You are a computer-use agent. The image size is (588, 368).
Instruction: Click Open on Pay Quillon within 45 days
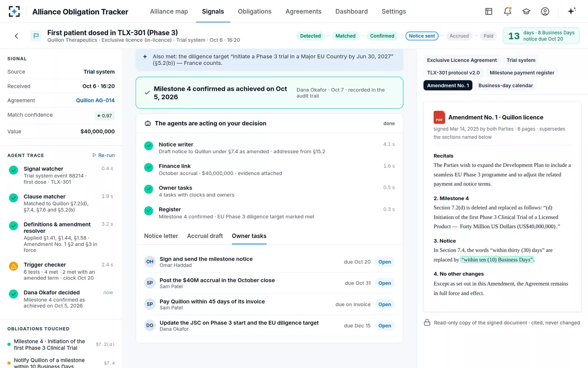coord(385,304)
